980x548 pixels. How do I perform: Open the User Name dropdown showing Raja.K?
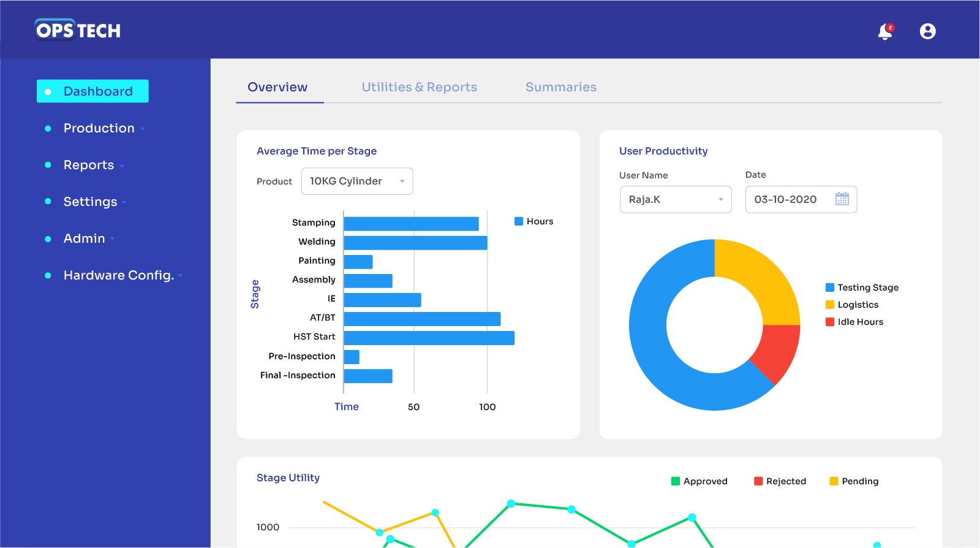(x=676, y=200)
